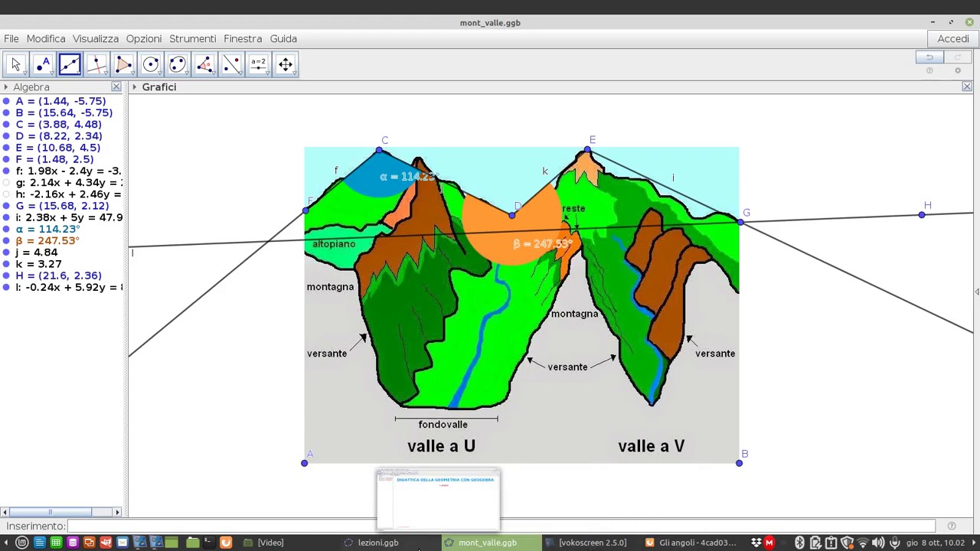Open the Opzioni menu
Viewport: 980px width, 551px height.
(144, 38)
